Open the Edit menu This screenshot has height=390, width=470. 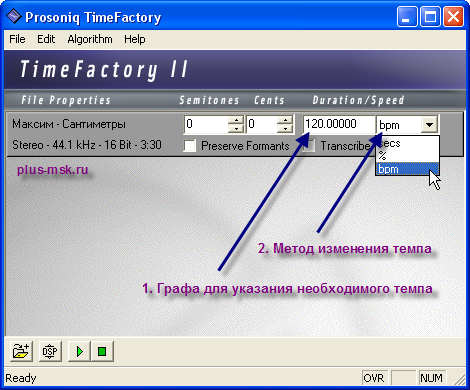point(46,39)
